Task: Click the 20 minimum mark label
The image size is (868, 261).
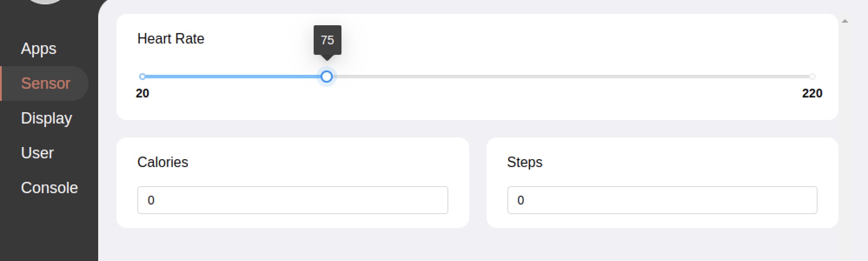Action: coord(142,93)
